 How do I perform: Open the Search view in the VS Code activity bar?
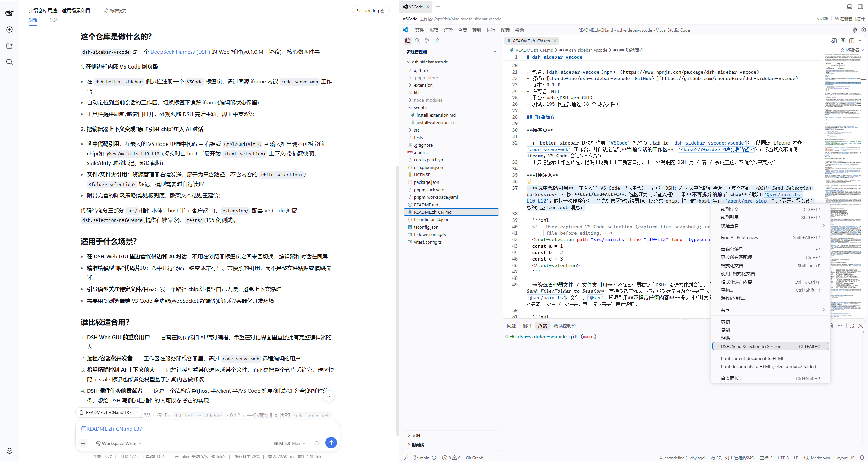click(x=417, y=41)
